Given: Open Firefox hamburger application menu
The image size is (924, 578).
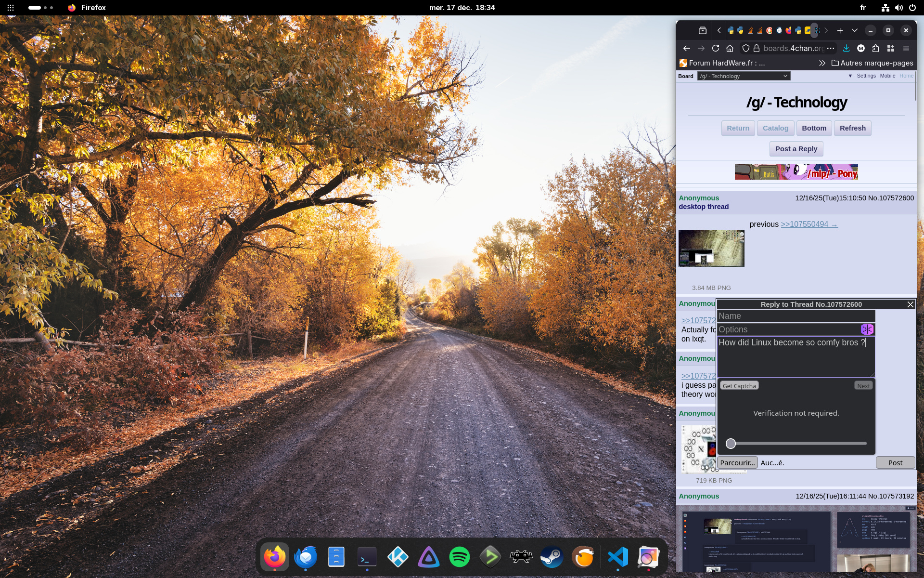Looking at the screenshot, I should 906,48.
